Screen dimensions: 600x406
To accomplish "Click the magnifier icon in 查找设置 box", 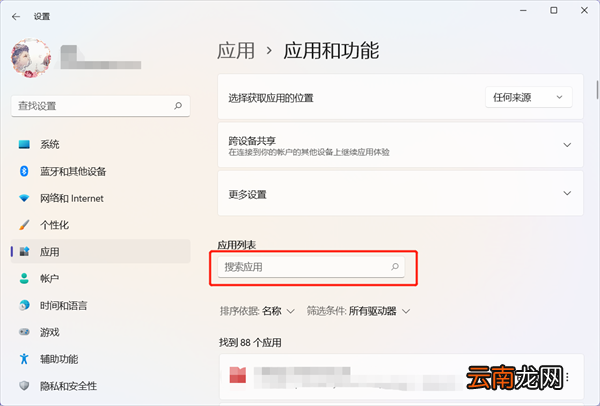I will pos(178,106).
